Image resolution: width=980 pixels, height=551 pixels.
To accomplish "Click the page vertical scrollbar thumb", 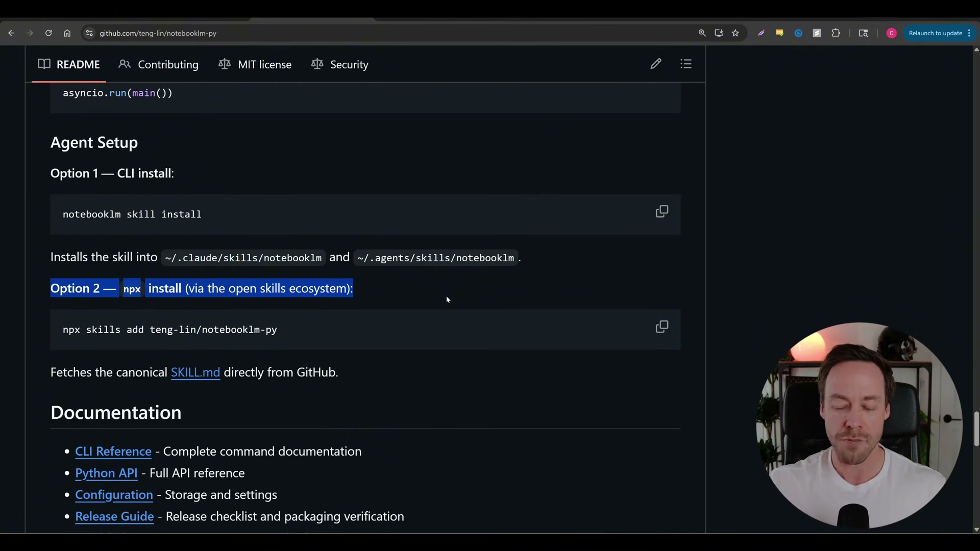I will click(x=976, y=429).
